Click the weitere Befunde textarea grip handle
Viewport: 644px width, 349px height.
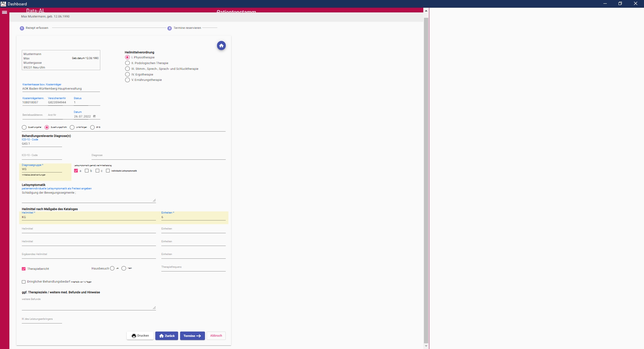[x=154, y=308]
